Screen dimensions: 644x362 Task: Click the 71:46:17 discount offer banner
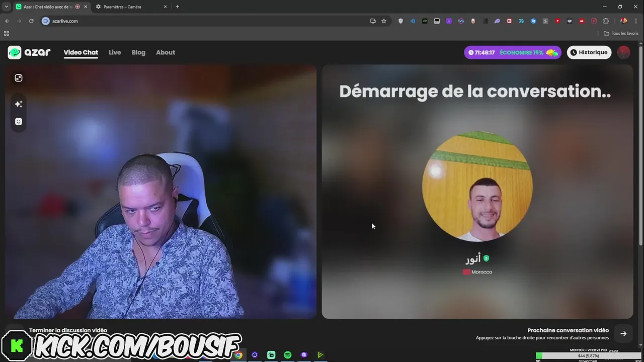(x=513, y=52)
